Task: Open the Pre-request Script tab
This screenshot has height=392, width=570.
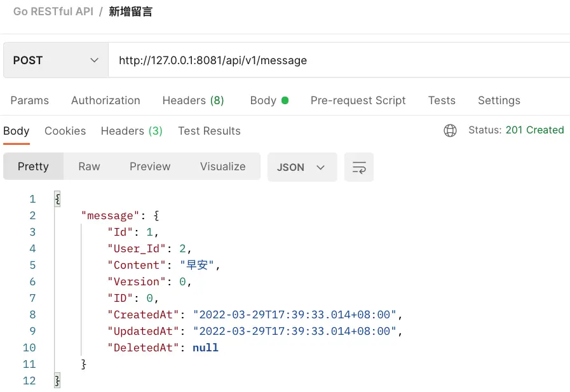Action: point(358,100)
